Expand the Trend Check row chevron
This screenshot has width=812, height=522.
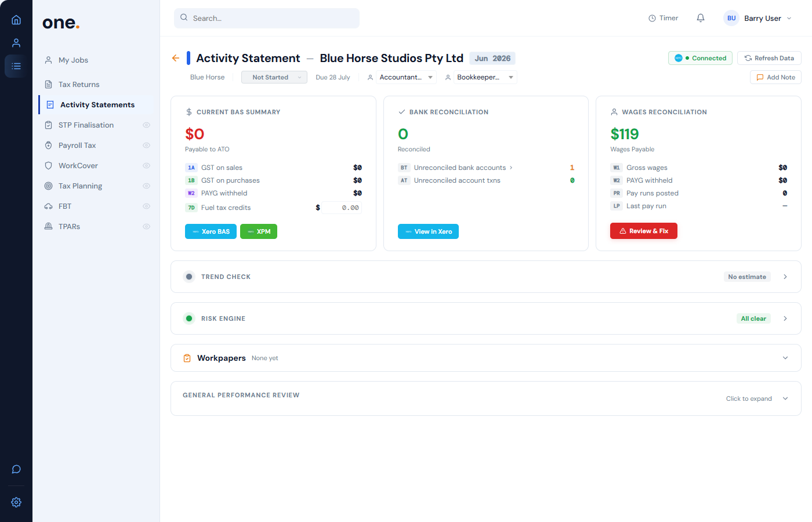pos(785,277)
